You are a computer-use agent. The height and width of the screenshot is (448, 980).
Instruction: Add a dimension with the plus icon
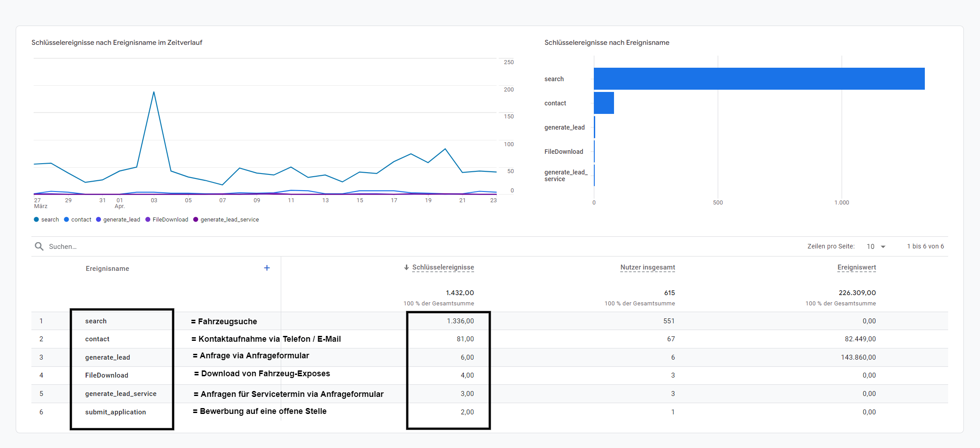click(267, 268)
